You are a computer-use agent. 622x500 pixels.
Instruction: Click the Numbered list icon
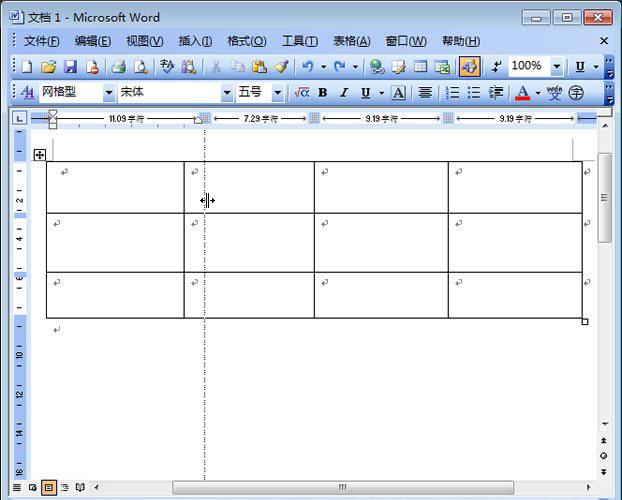(452, 93)
